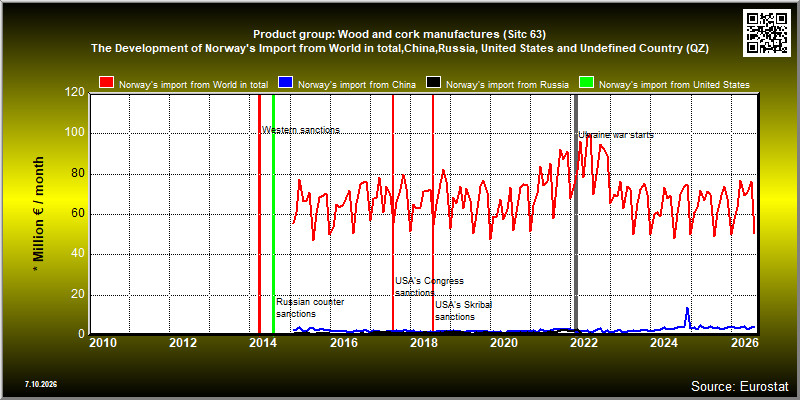Select the green United States legend swatch
Viewport: 800px width, 400px height.
coord(587,84)
